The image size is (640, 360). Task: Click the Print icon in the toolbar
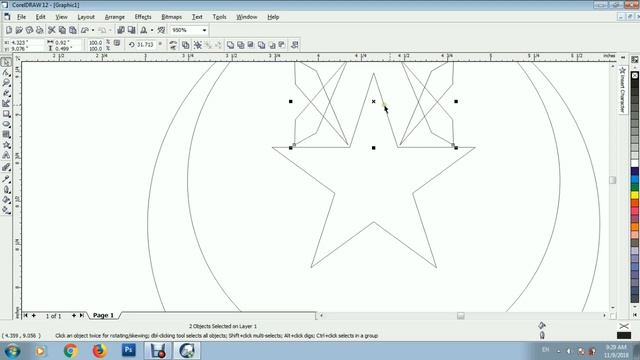[x=40, y=30]
